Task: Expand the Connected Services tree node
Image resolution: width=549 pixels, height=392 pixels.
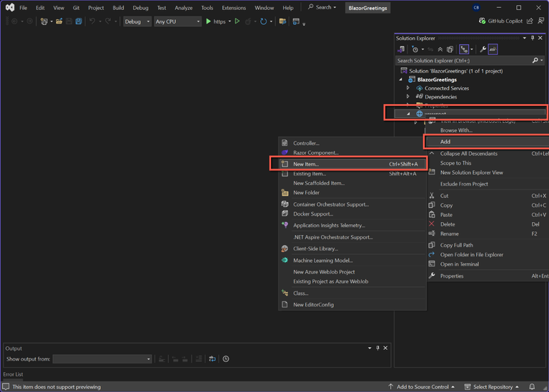Action: (x=408, y=88)
